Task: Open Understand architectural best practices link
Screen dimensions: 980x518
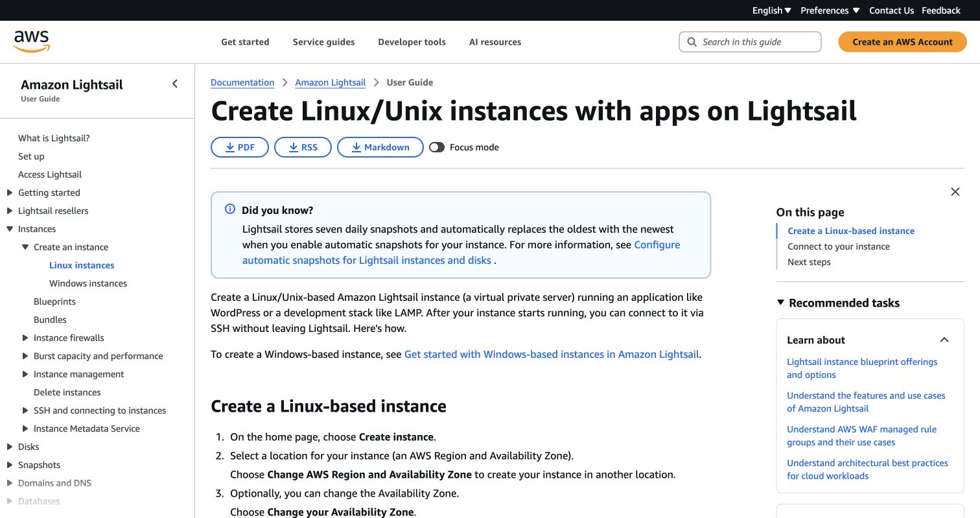Action: pyautogui.click(x=867, y=469)
